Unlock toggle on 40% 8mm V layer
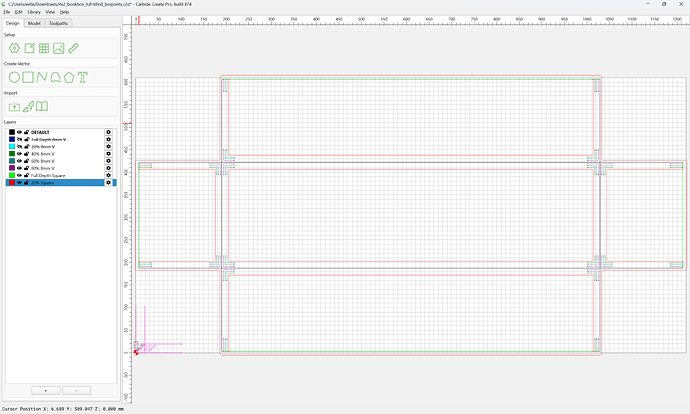Viewport: 690px width, 414px height. [x=26, y=154]
